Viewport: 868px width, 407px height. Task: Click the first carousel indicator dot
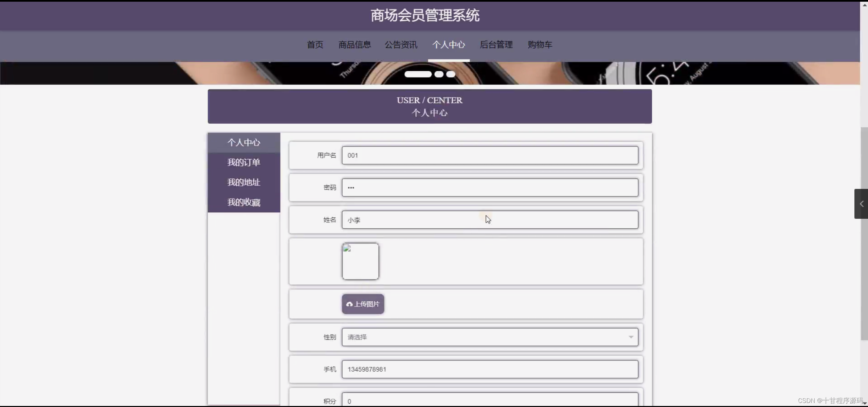(418, 74)
